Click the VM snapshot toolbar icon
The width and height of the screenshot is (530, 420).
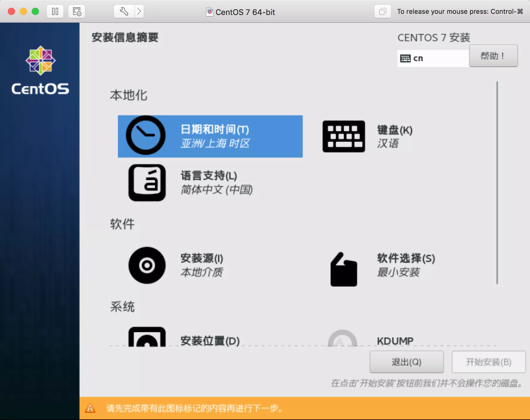pos(77,12)
